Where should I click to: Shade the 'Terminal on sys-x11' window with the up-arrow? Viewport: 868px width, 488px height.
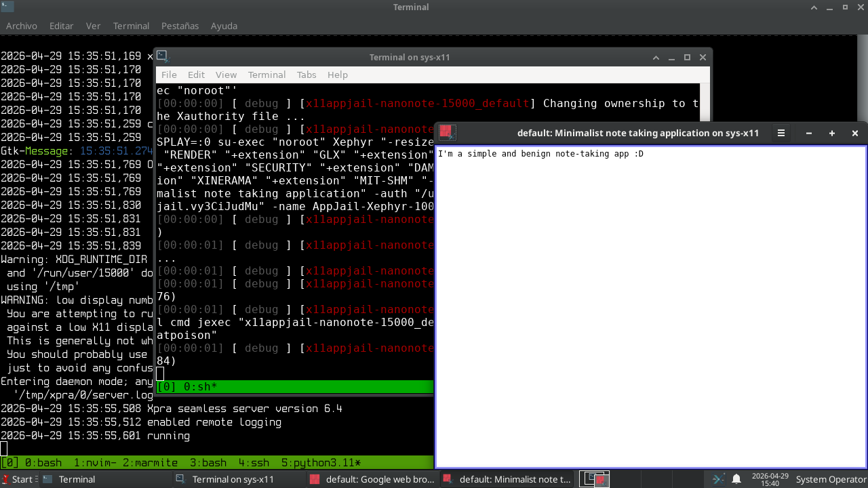656,58
